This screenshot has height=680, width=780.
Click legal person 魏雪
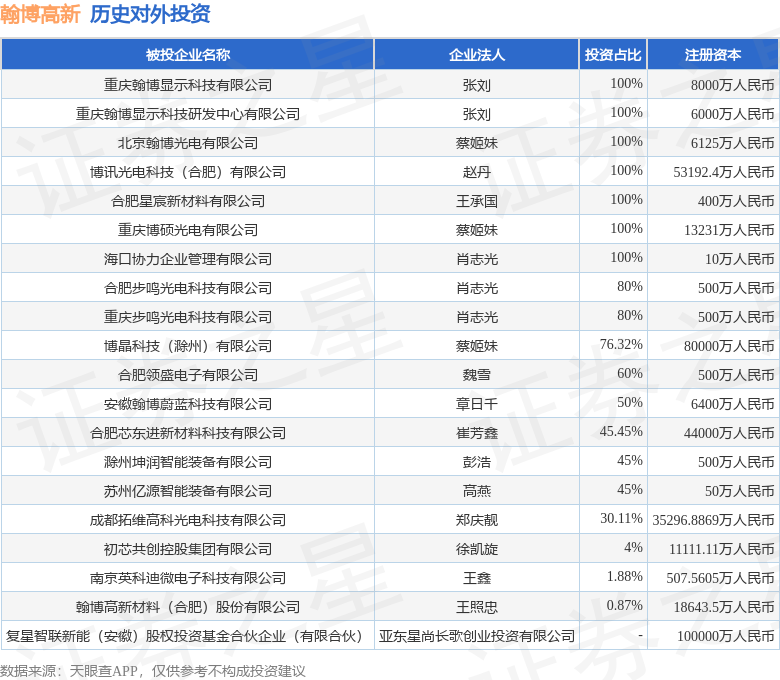point(477,375)
